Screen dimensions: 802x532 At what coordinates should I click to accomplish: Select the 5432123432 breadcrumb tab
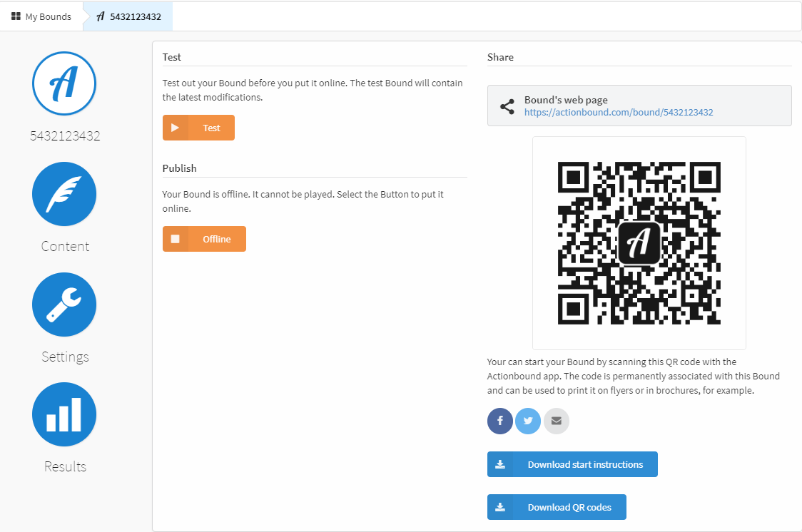pos(128,16)
